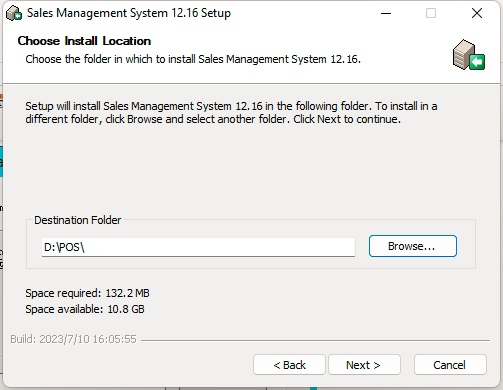Minimize the Setup window
This screenshot has height=390, width=503.
pos(386,13)
